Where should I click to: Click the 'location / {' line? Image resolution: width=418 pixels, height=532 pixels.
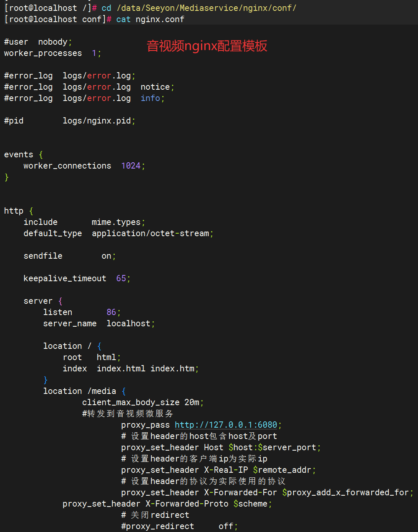tap(72, 346)
